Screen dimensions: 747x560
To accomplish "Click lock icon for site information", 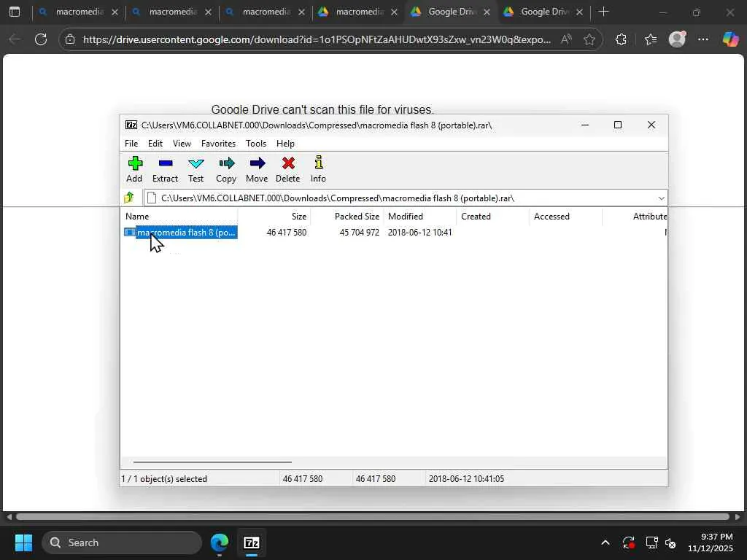I will [x=70, y=39].
